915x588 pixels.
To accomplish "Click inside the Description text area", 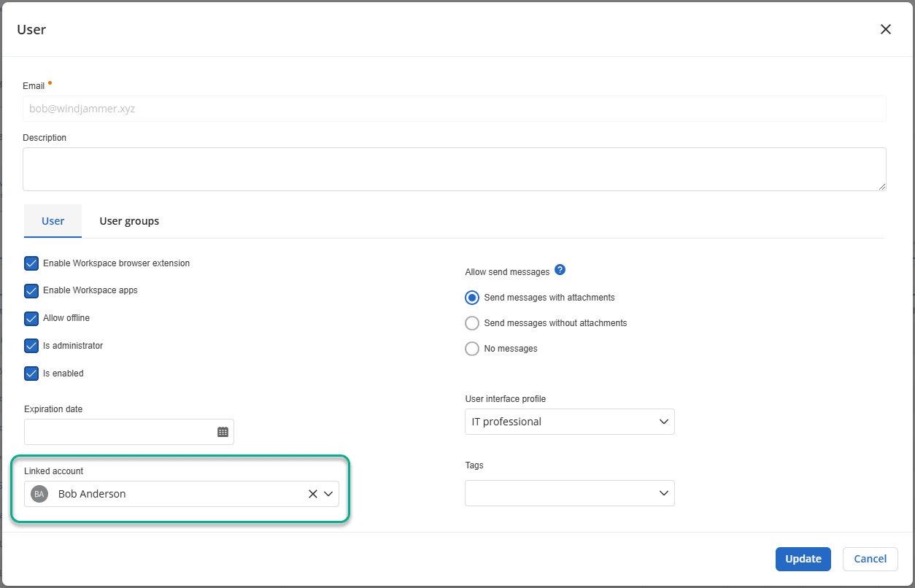I will pos(454,169).
